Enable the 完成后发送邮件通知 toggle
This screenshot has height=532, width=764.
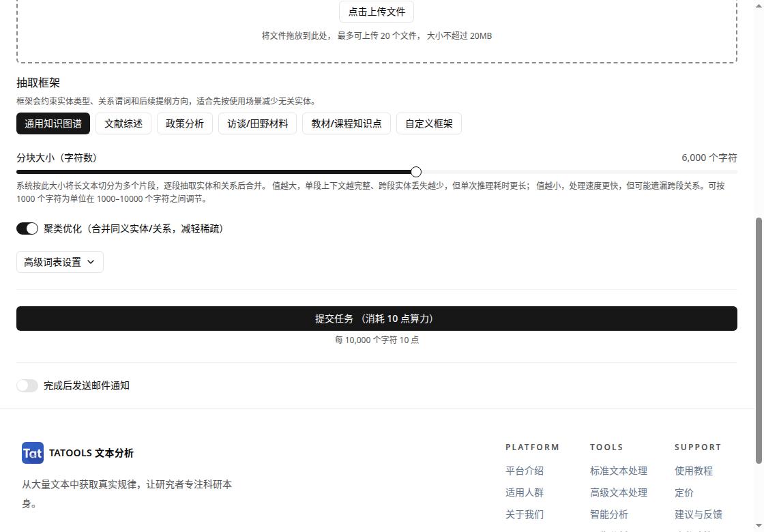pyautogui.click(x=27, y=386)
